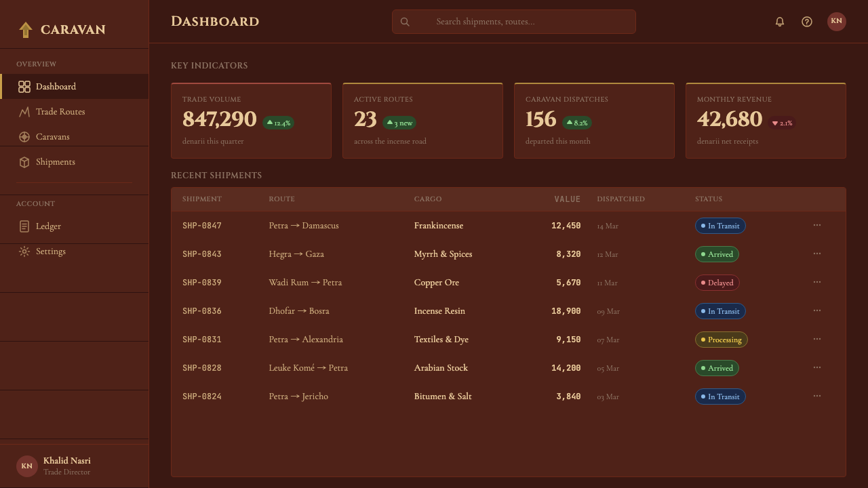Open the notifications bell
This screenshot has width=868, height=488.
(780, 22)
